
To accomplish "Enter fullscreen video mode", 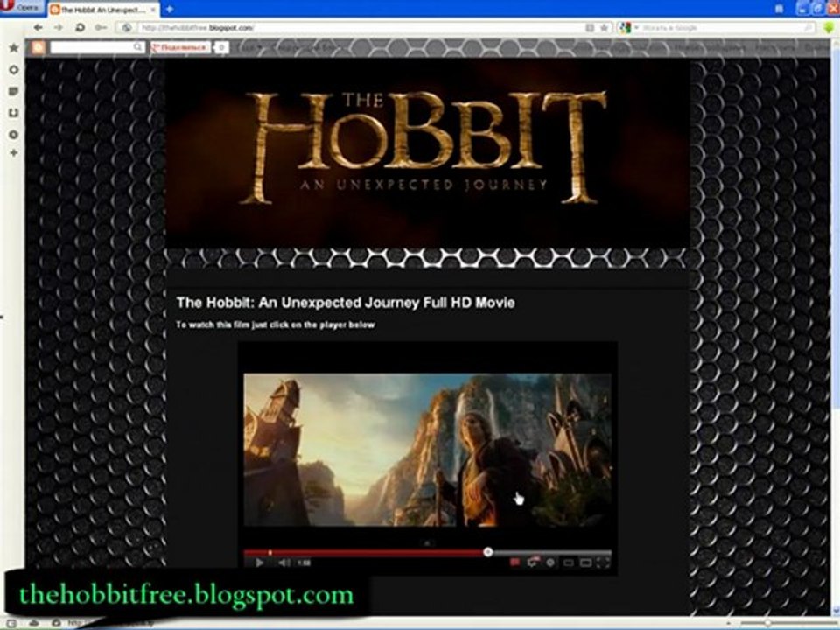I will (x=603, y=563).
